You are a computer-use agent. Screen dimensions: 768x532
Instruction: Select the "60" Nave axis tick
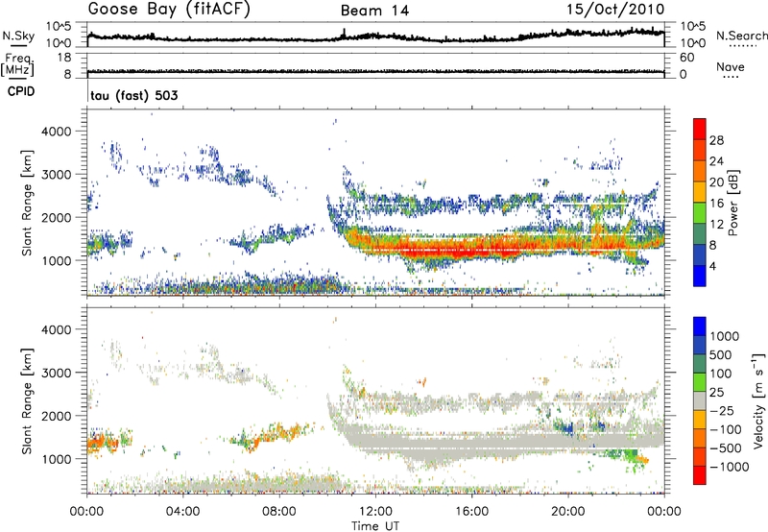(x=687, y=58)
